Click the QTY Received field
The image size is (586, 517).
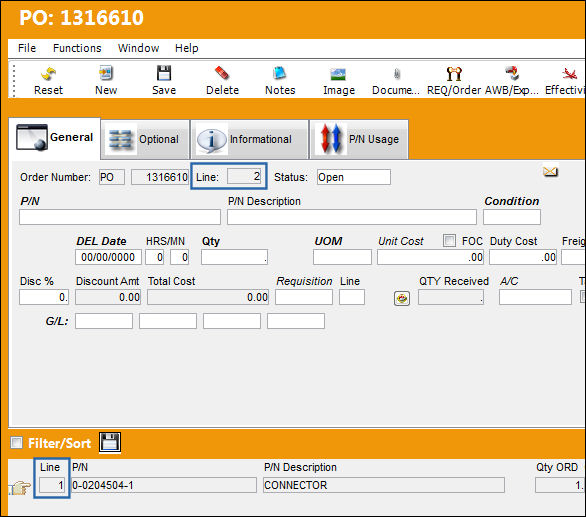(x=451, y=297)
